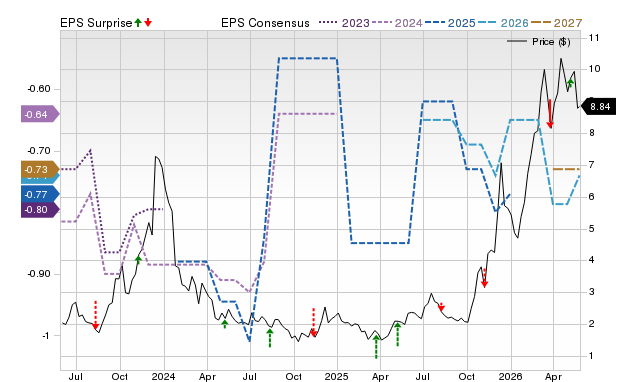Click the green surprise arrow in late March 2025
The width and height of the screenshot is (640, 382).
376,347
